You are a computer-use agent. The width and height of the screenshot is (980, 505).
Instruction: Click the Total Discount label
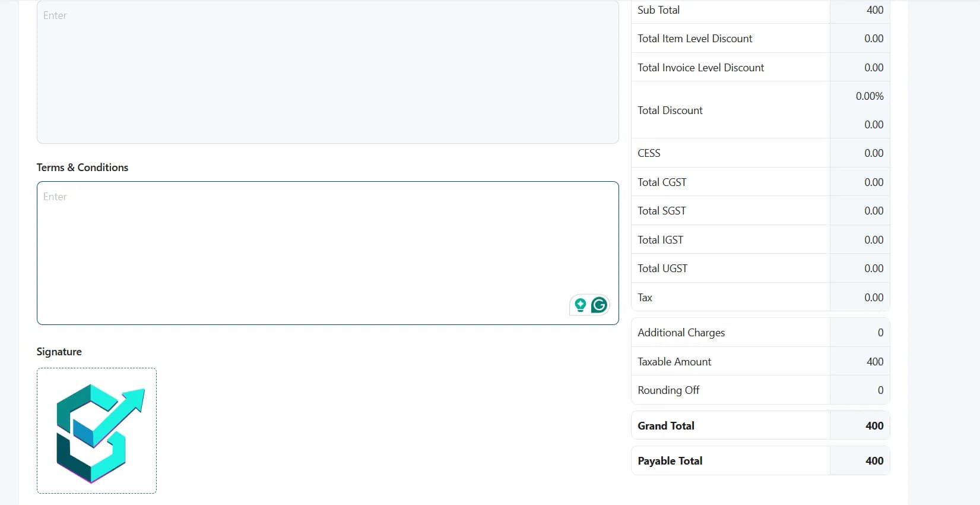click(x=670, y=111)
